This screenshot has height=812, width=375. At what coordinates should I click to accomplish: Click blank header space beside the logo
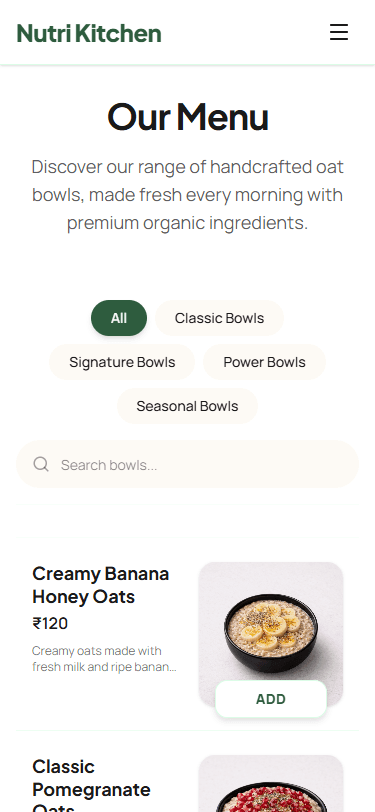[x=243, y=32]
